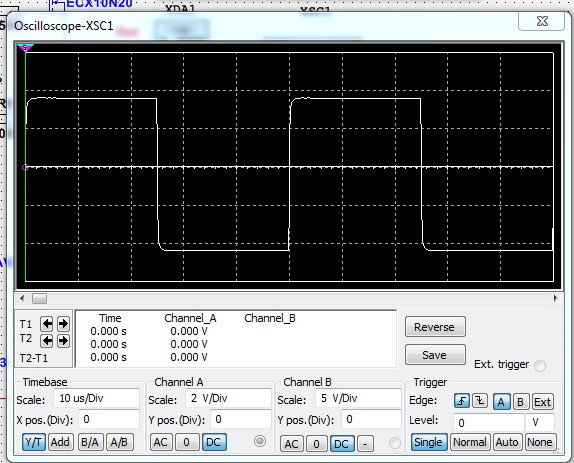The height and width of the screenshot is (463, 574).
Task: Click the Channel B Scale field
Action: click(358, 398)
